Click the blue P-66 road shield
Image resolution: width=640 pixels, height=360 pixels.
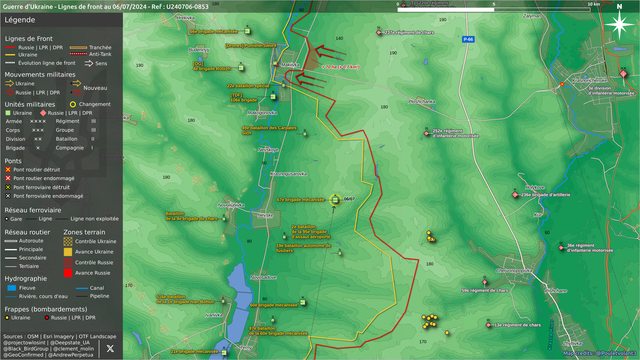click(x=468, y=39)
